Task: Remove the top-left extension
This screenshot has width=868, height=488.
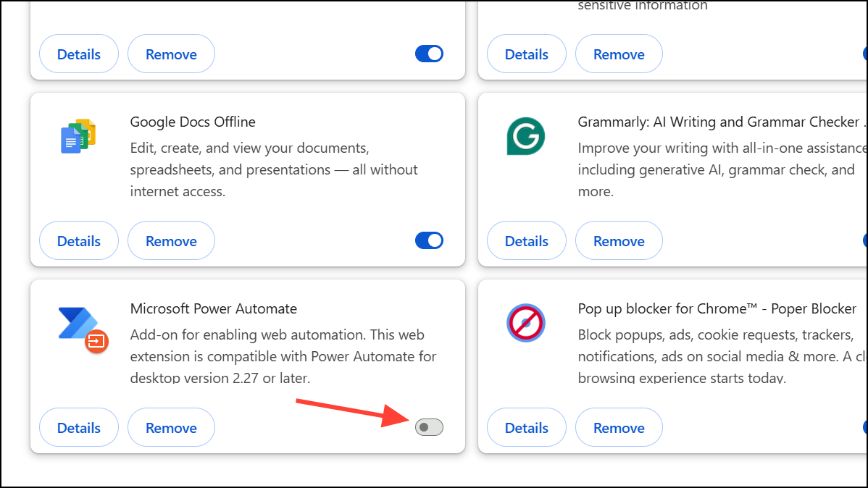Action: click(171, 53)
